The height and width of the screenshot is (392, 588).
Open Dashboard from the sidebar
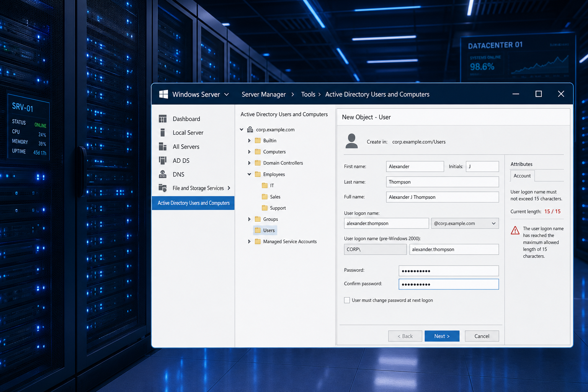186,119
